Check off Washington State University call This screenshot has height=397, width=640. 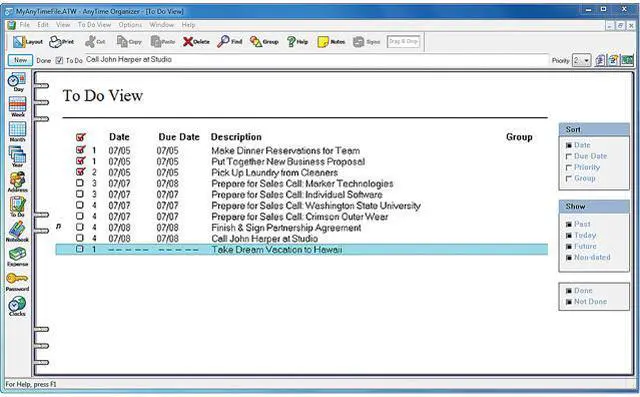tap(80, 205)
